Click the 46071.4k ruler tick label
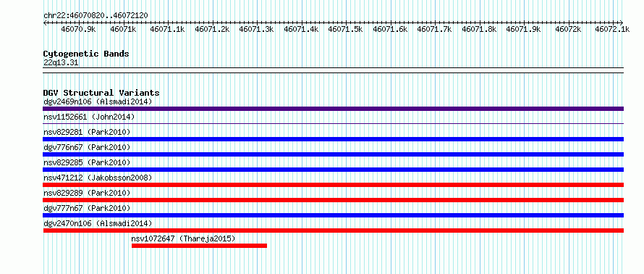 (x=301, y=29)
